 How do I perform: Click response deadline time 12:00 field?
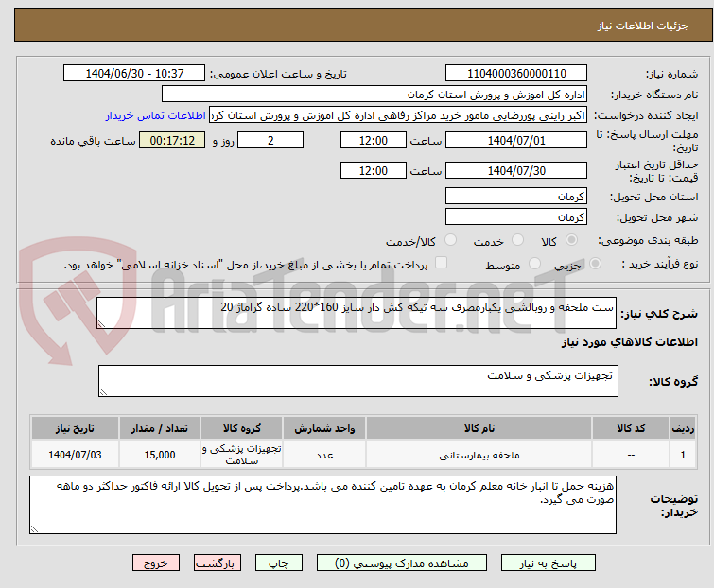tap(374, 140)
